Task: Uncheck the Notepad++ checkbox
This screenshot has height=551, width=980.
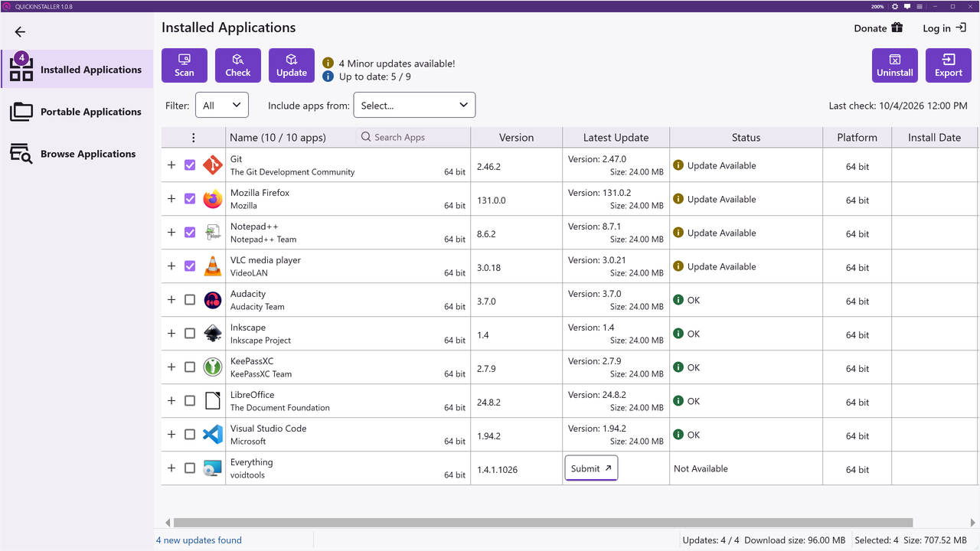Action: 190,233
